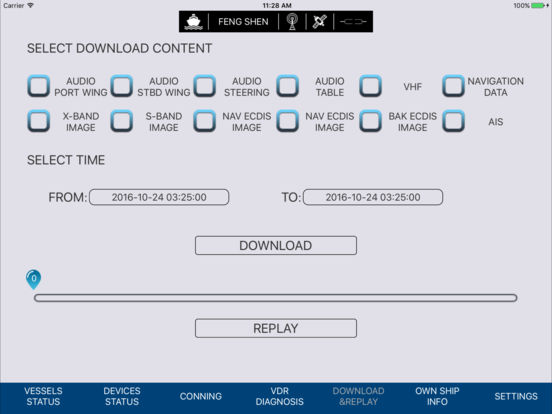This screenshot has height=414, width=552.
Task: Click the replay progress slider track
Action: pos(276,298)
